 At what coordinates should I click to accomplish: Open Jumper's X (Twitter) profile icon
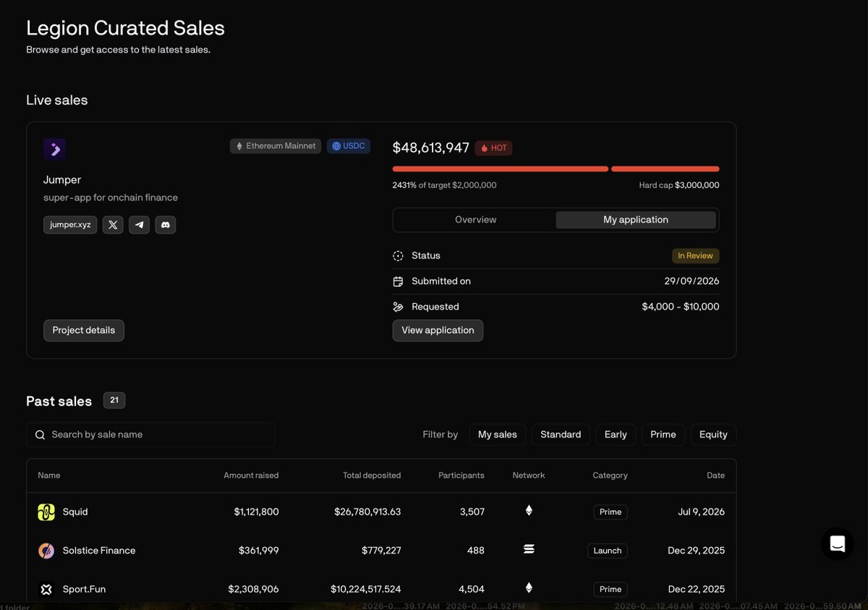pyautogui.click(x=113, y=225)
